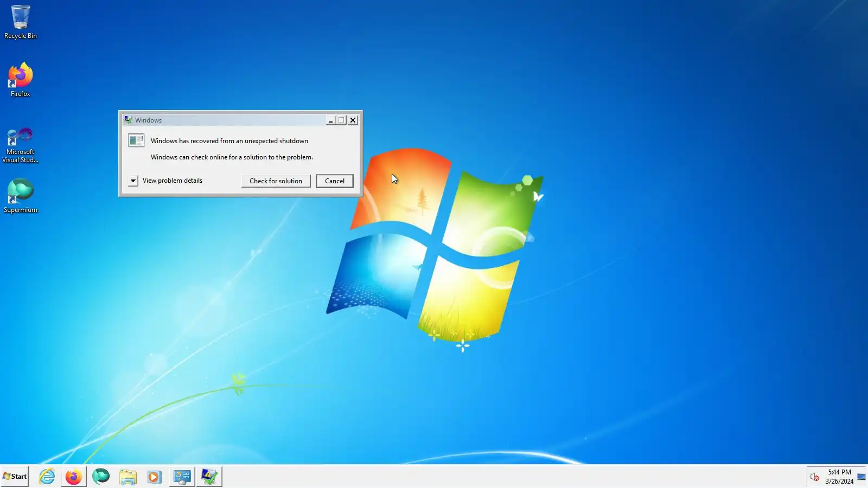Select the Supermium shortcut on the desktop

point(21,196)
